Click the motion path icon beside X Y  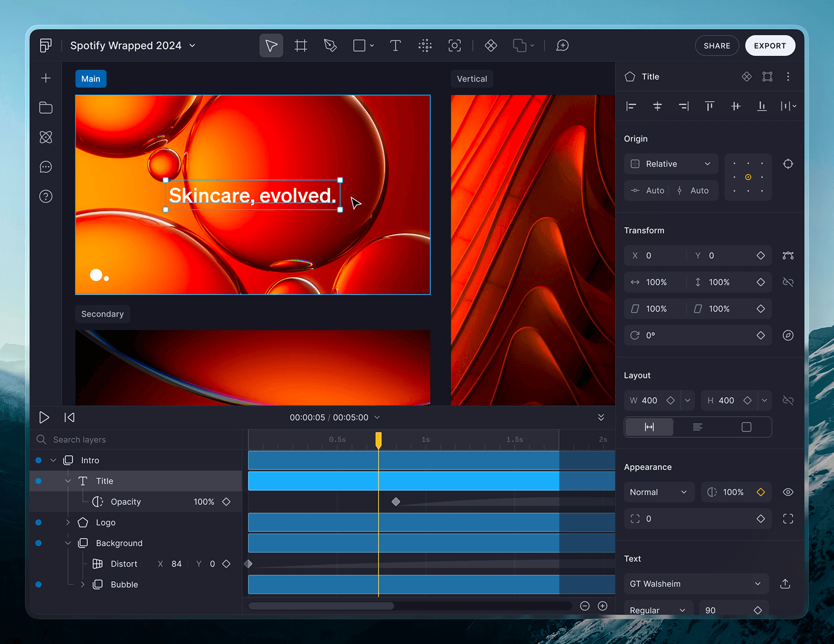[788, 255]
